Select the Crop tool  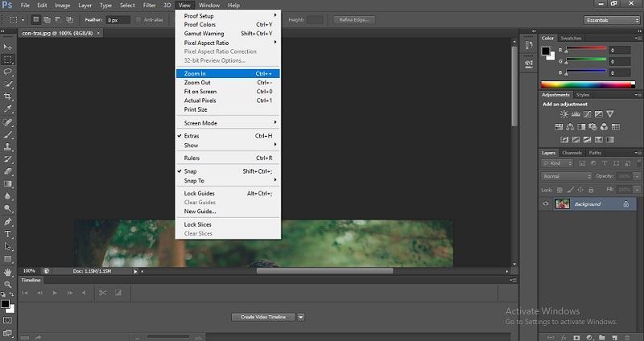click(x=8, y=97)
